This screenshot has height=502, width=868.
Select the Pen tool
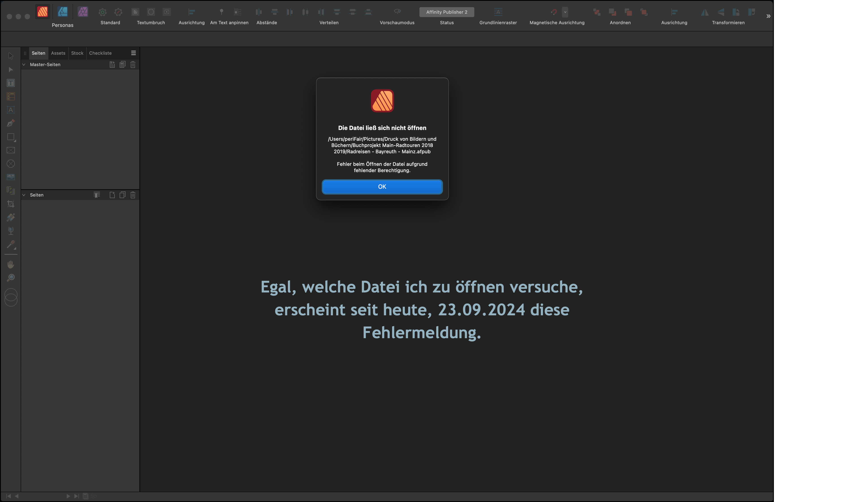click(x=11, y=123)
